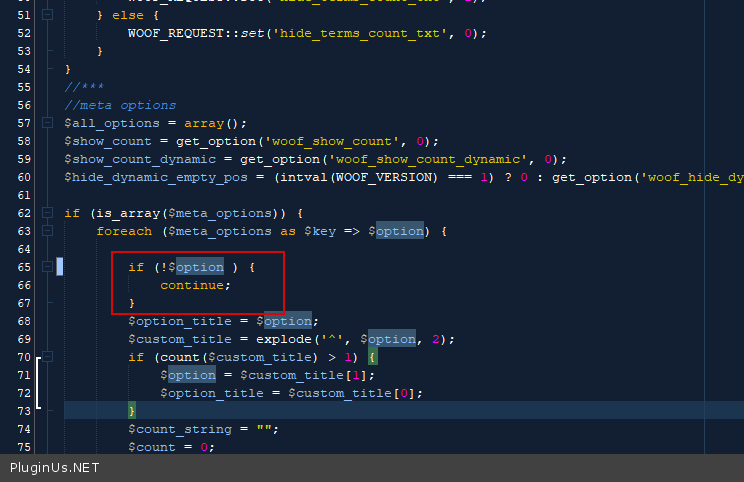Collapse the else block at line 51
Viewport: 744px width, 482px height.
click(x=47, y=16)
